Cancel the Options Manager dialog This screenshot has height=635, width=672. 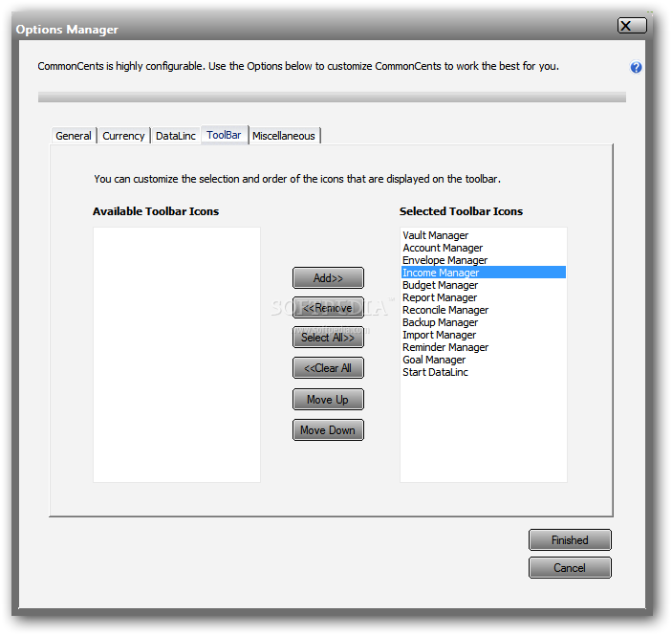click(x=570, y=568)
